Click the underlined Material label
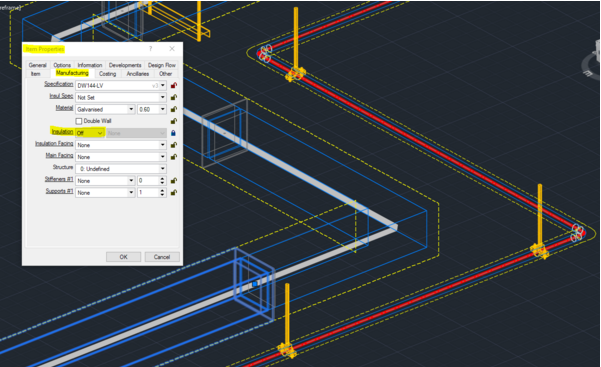 click(x=64, y=108)
